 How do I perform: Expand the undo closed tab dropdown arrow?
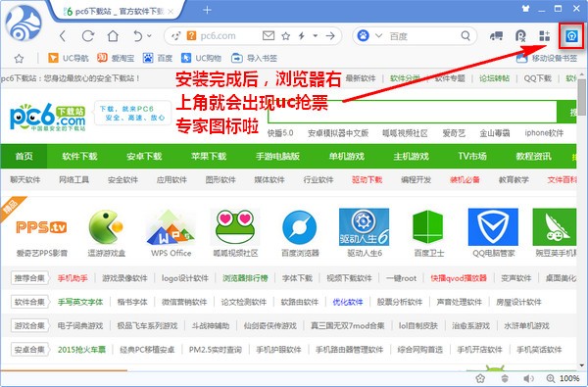click(x=149, y=36)
